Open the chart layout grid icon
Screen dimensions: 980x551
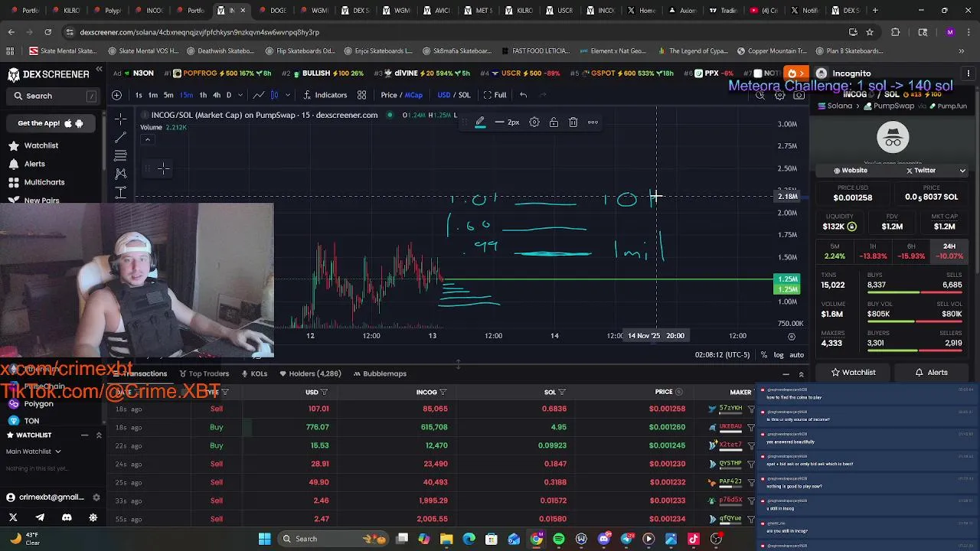[361, 95]
